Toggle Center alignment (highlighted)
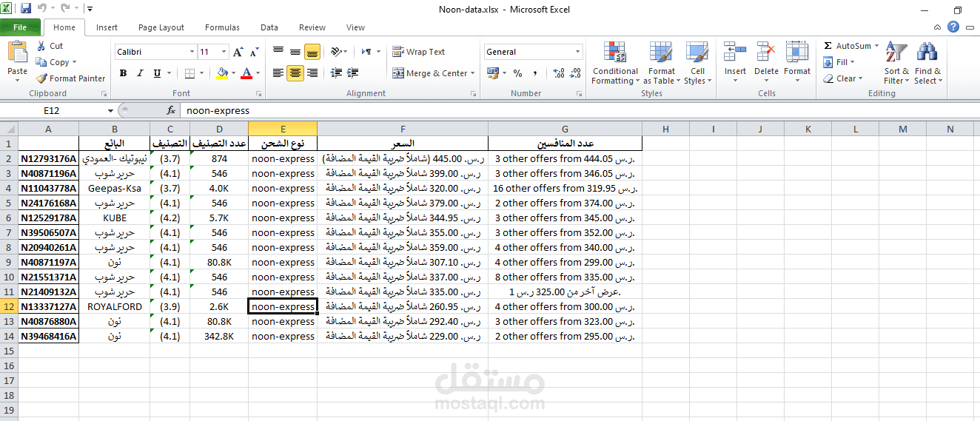The width and height of the screenshot is (980, 421). [295, 73]
